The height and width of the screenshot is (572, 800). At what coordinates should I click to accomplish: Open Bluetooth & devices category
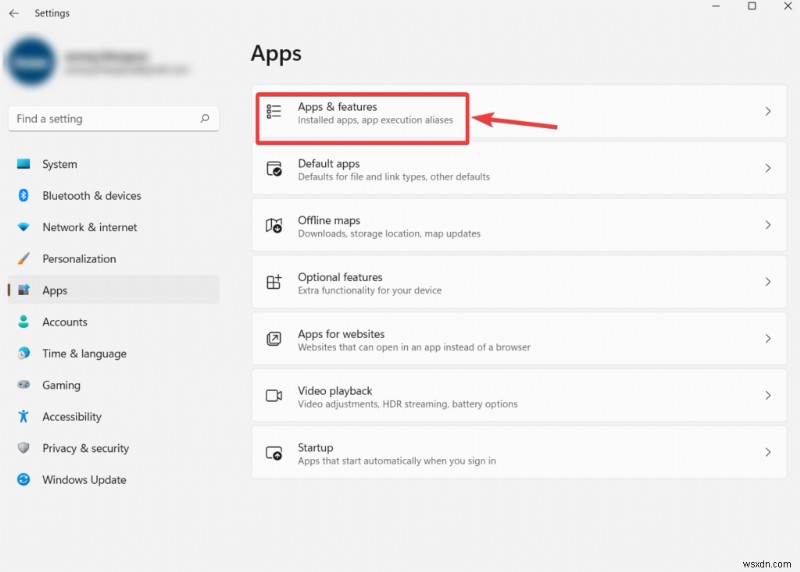coord(114,195)
